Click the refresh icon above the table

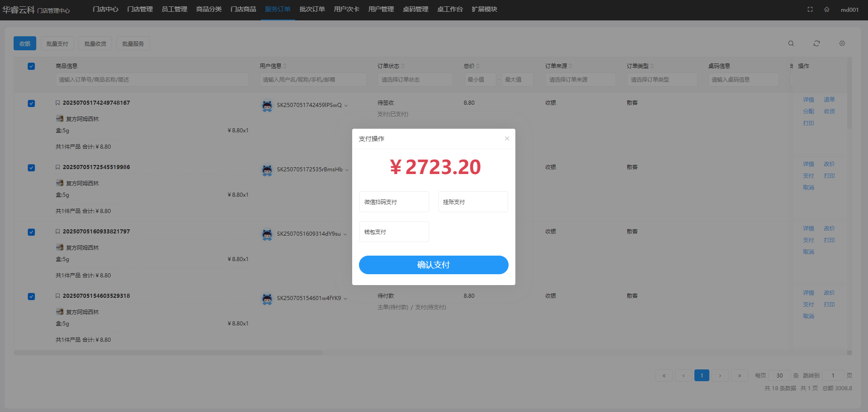point(816,44)
